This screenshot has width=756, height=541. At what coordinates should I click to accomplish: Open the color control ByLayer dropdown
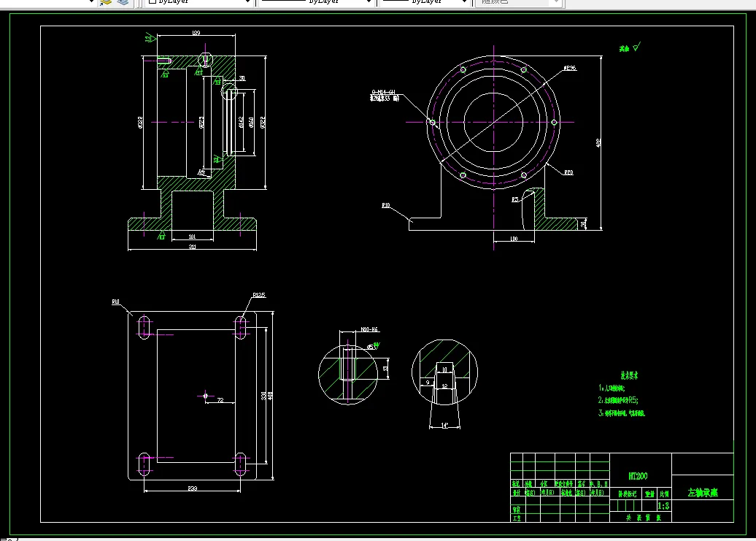pos(198,2)
